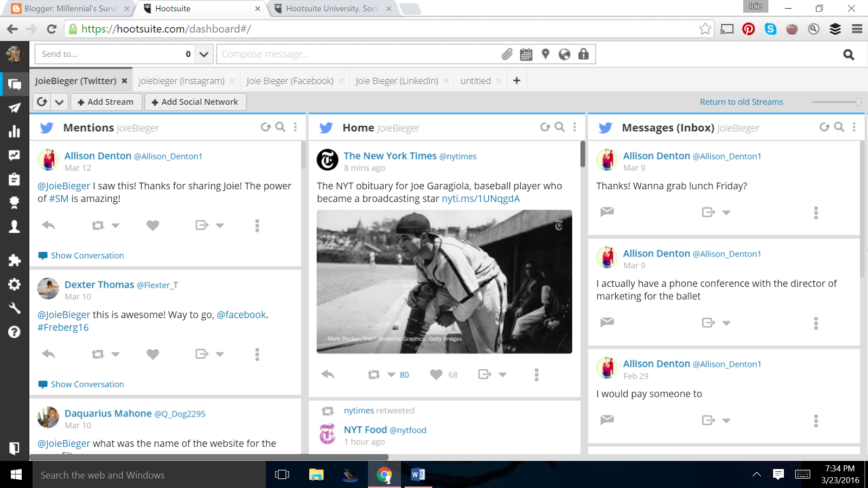
Task: Like Dexter Thomas's mention
Action: [153, 354]
